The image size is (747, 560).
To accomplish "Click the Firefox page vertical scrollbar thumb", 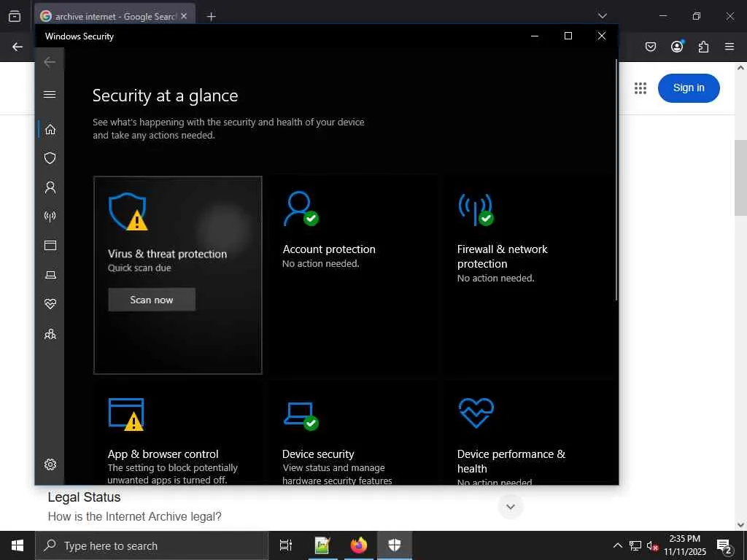I will [740, 178].
